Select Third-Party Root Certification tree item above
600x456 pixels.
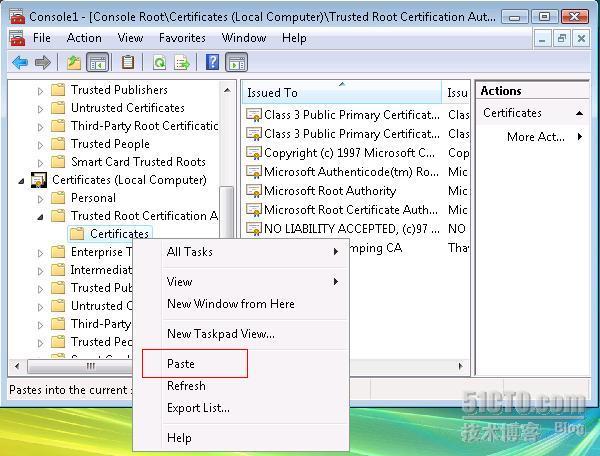(x=145, y=126)
